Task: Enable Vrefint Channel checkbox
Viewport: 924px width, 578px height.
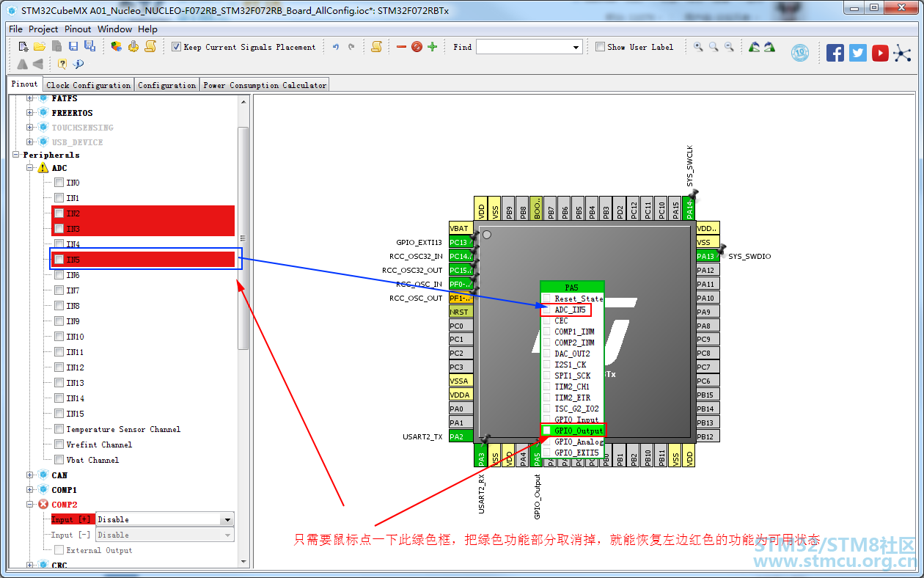Action: (59, 445)
